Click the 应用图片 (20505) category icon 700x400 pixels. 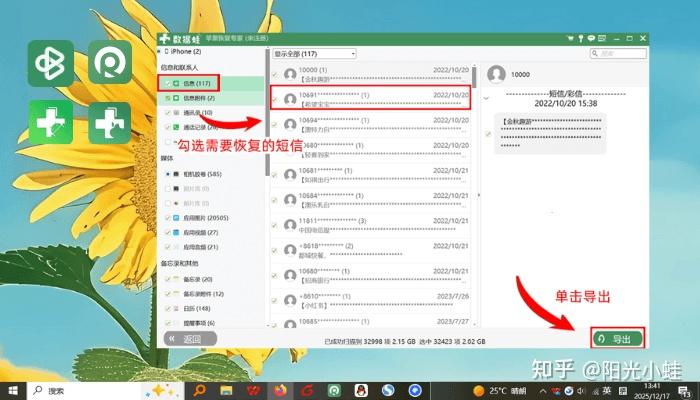pos(176,218)
